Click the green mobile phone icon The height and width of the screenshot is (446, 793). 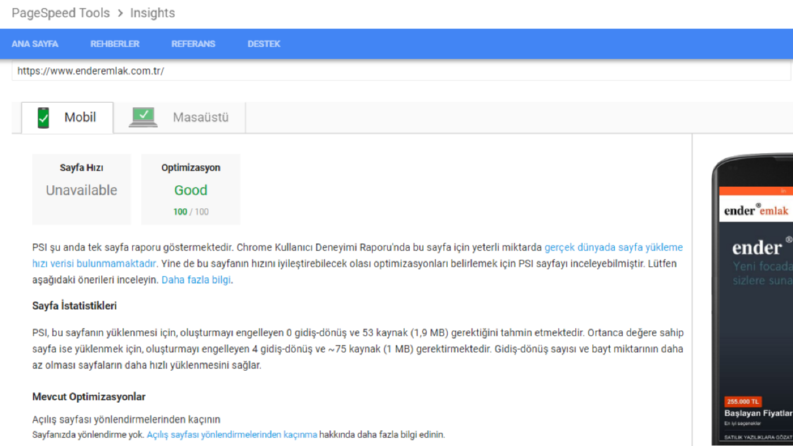click(43, 118)
